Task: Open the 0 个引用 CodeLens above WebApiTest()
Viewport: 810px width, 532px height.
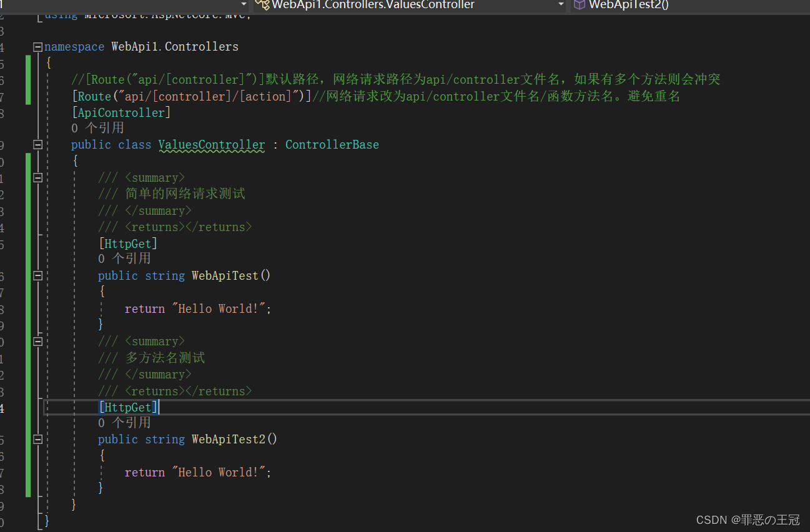Action: (x=124, y=259)
